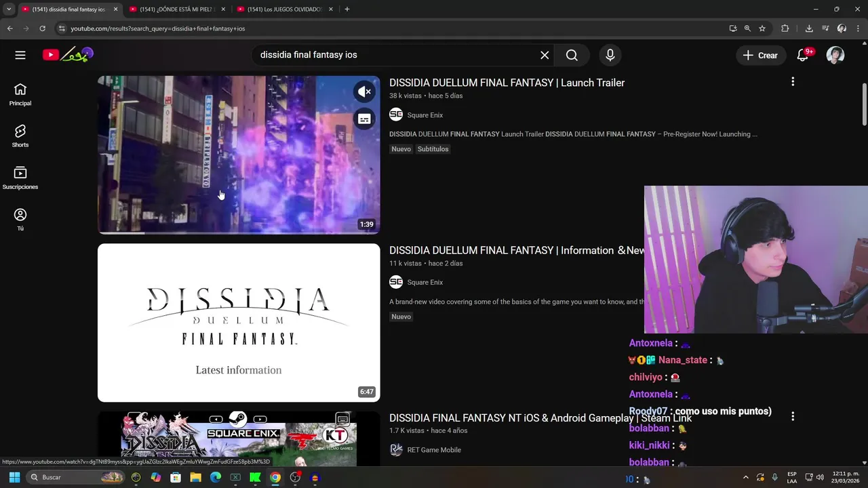The image size is (868, 488).
Task: Open Suscripciones in the sidebar
Action: [x=20, y=178]
